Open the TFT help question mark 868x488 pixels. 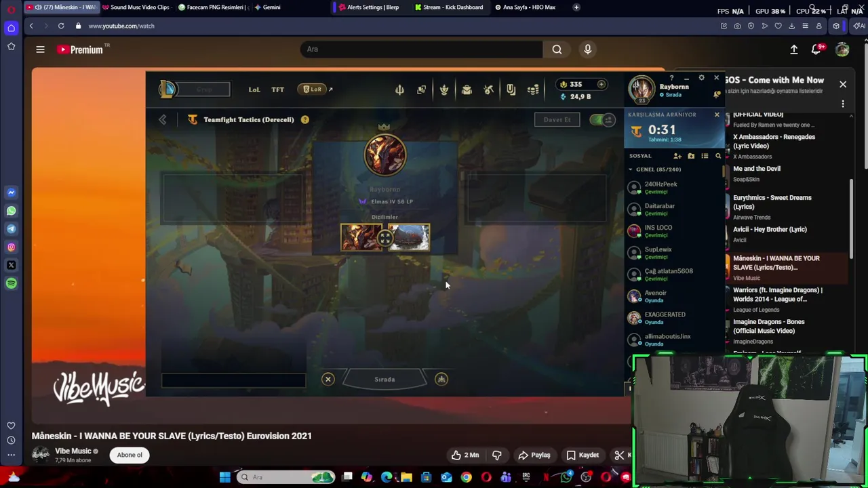tap(305, 120)
